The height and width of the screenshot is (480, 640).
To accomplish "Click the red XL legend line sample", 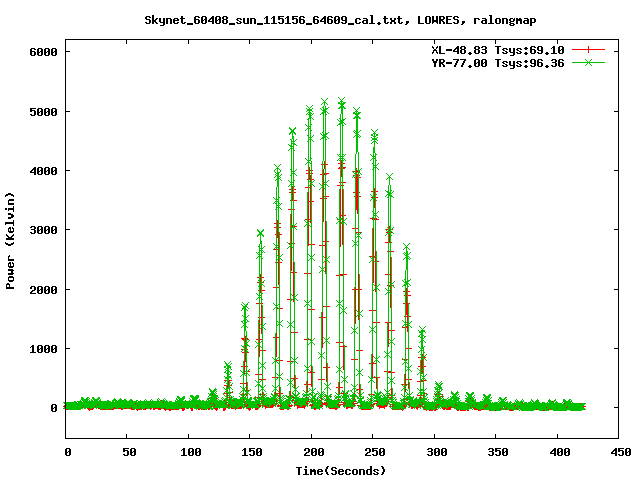I will tap(588, 50).
